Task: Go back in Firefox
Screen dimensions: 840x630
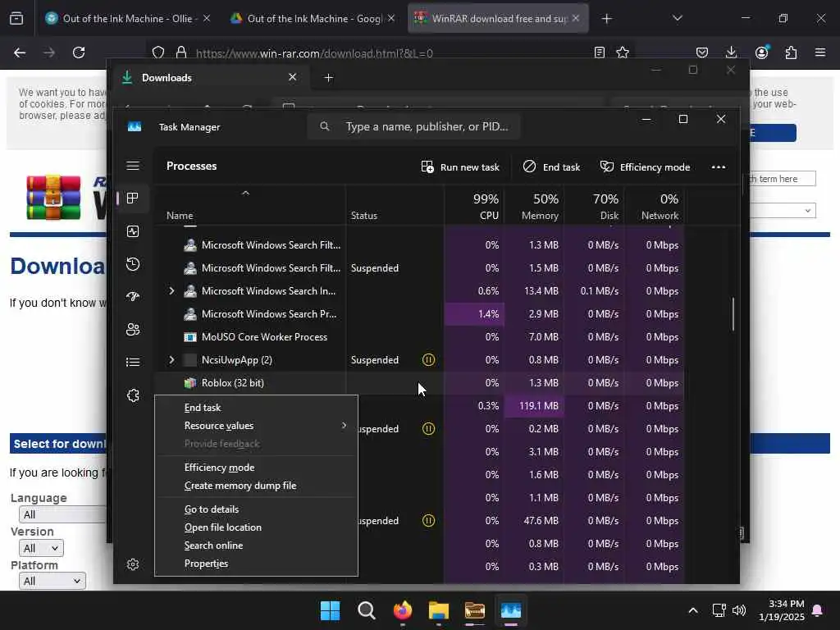Action: point(20,52)
